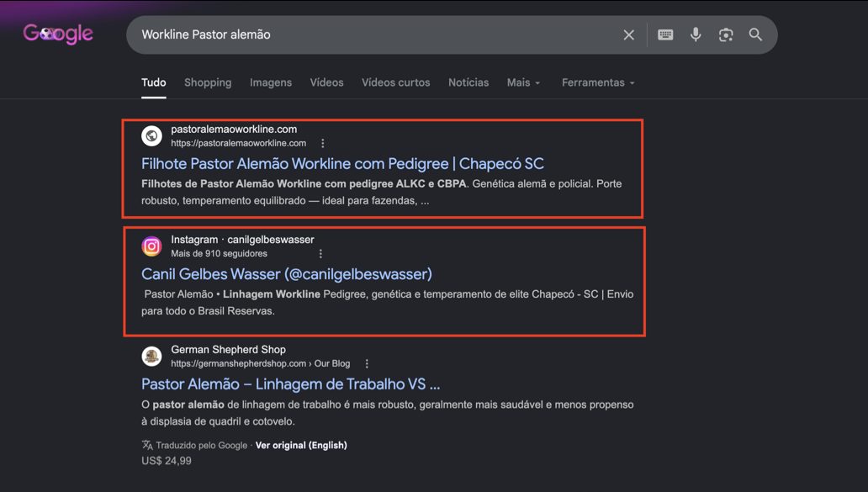Click germanshepherdshop.com Our Blog breadcrumb
This screenshot has width=868, height=492.
260,363
